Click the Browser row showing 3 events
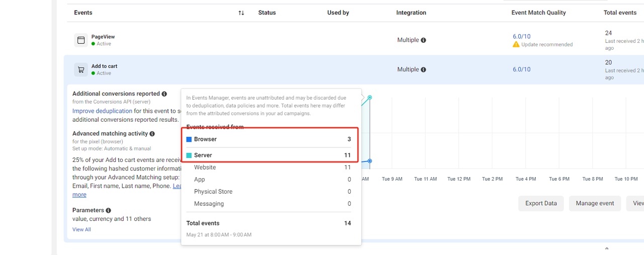Screen dimensions: 644x255 [269, 139]
